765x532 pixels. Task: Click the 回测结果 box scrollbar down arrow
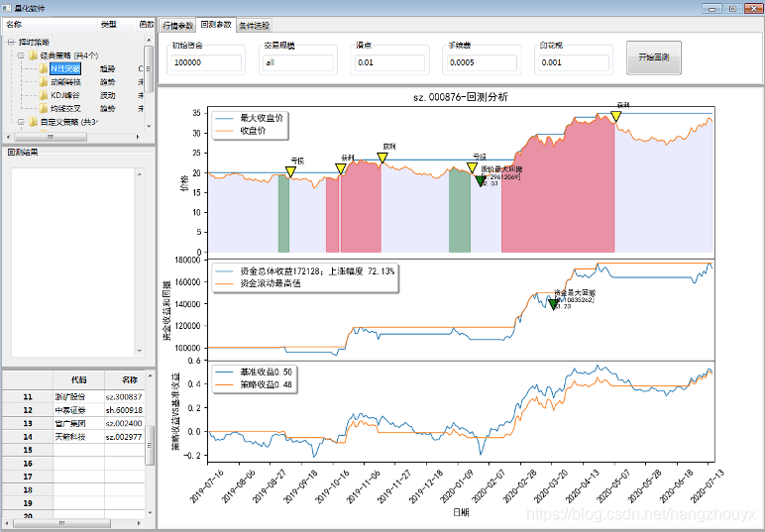(140, 350)
